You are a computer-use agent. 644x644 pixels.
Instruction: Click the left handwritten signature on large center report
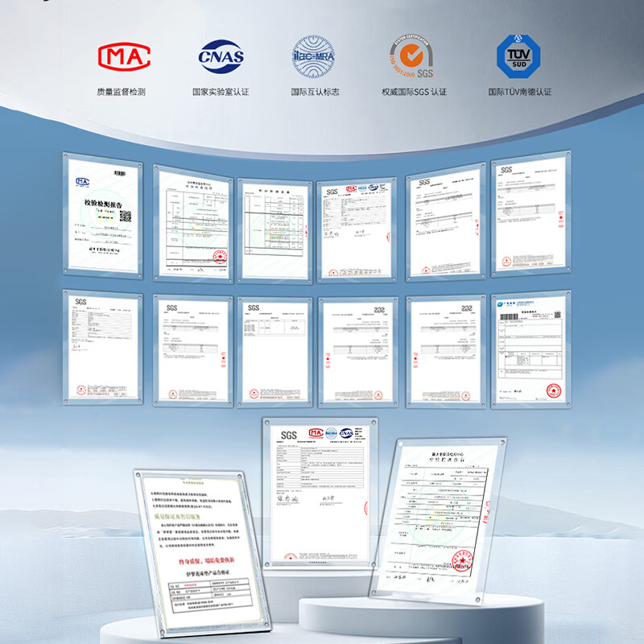pos(287,499)
